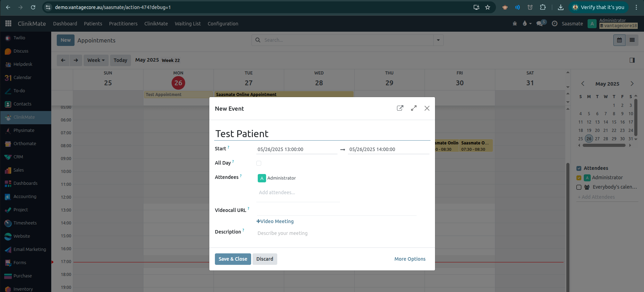
Task: Open the apps grid menu icon
Action: coord(8,23)
